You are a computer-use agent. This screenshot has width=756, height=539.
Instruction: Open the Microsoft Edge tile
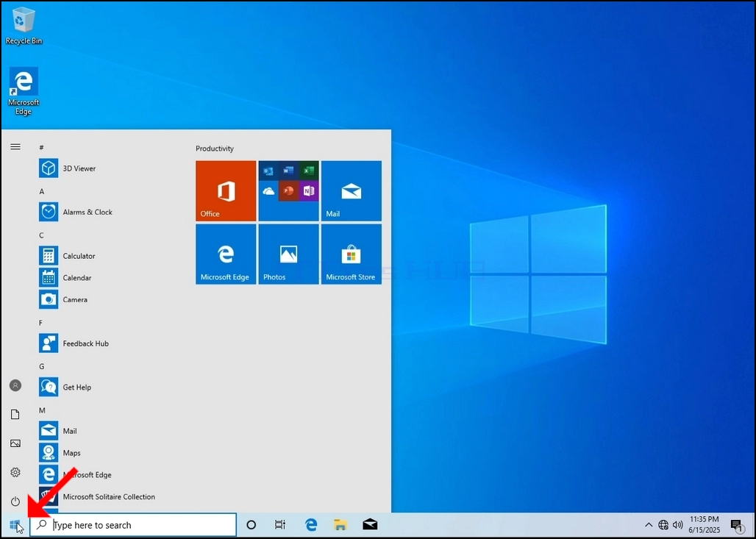coord(226,254)
